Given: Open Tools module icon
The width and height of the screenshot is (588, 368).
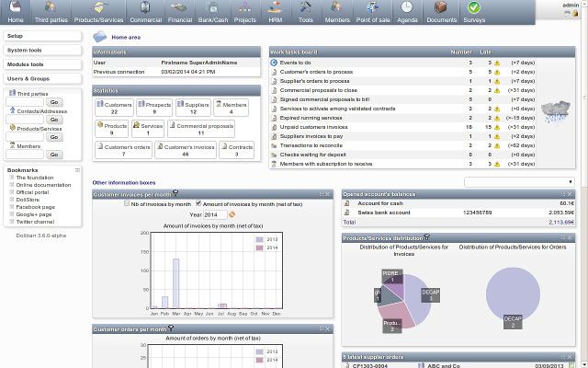Looking at the screenshot, I should 305,7.
